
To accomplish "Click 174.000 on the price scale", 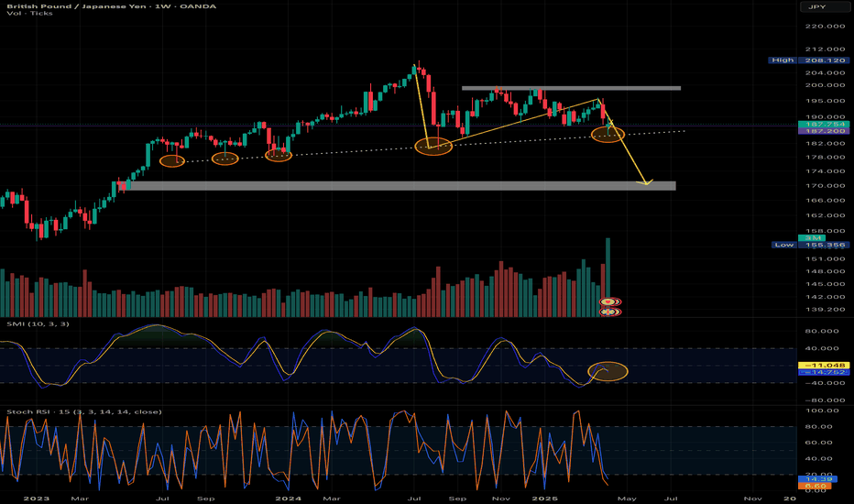I will tap(825, 171).
